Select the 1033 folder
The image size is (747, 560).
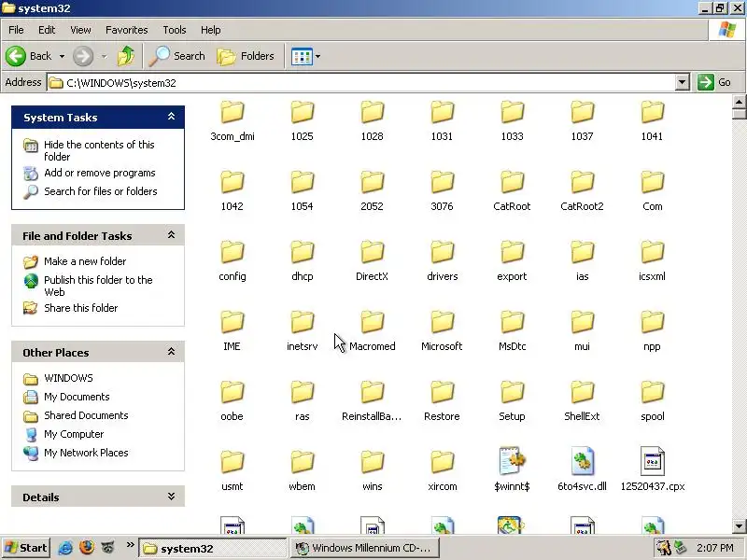[x=512, y=121]
